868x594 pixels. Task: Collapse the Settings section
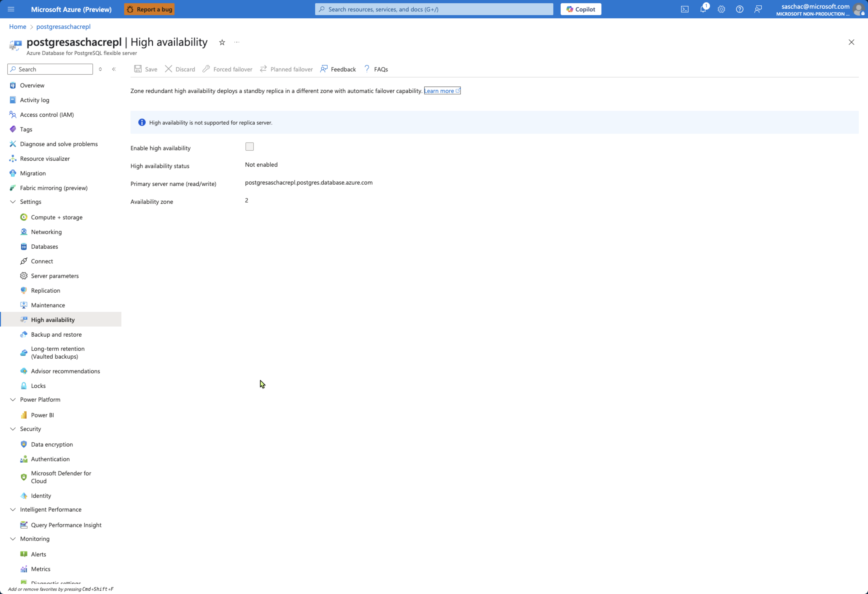click(x=13, y=202)
